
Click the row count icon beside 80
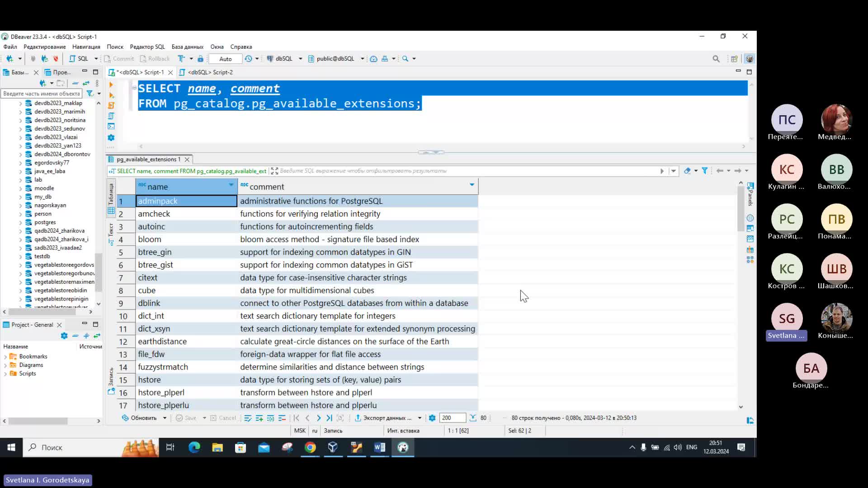pos(473,418)
